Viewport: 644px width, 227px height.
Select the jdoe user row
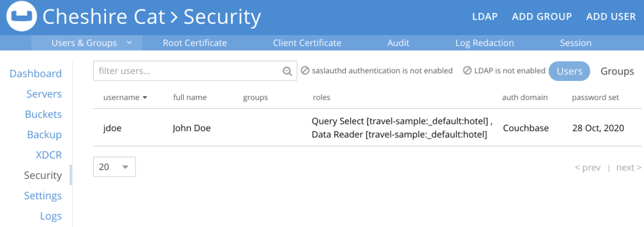click(367, 128)
